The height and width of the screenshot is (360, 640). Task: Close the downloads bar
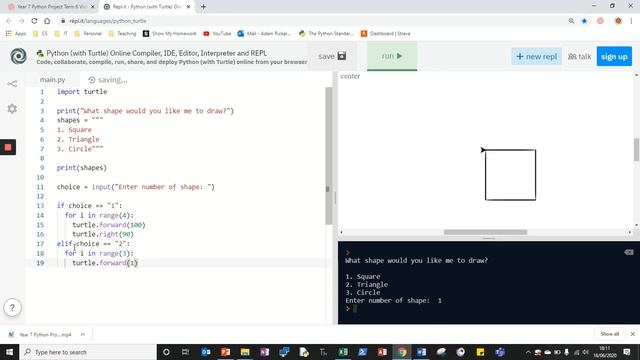click(633, 334)
